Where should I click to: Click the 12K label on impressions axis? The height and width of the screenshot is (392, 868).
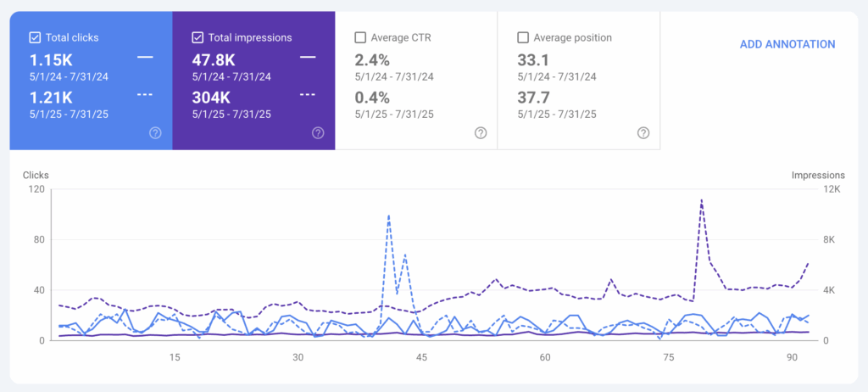tap(832, 189)
